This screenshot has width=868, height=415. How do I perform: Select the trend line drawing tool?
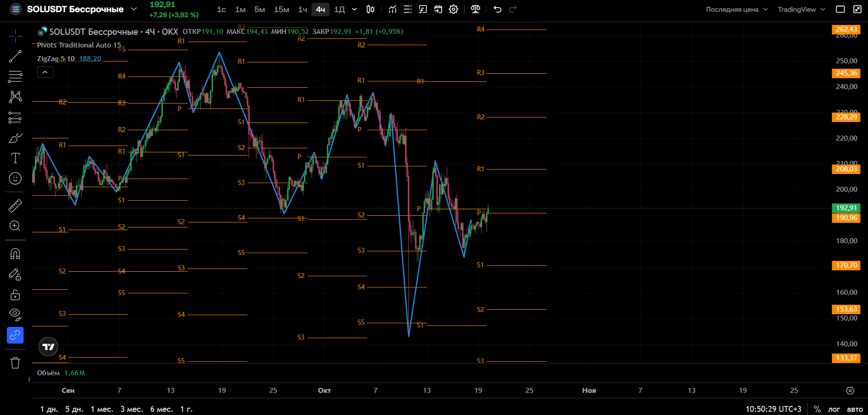pyautogui.click(x=15, y=57)
